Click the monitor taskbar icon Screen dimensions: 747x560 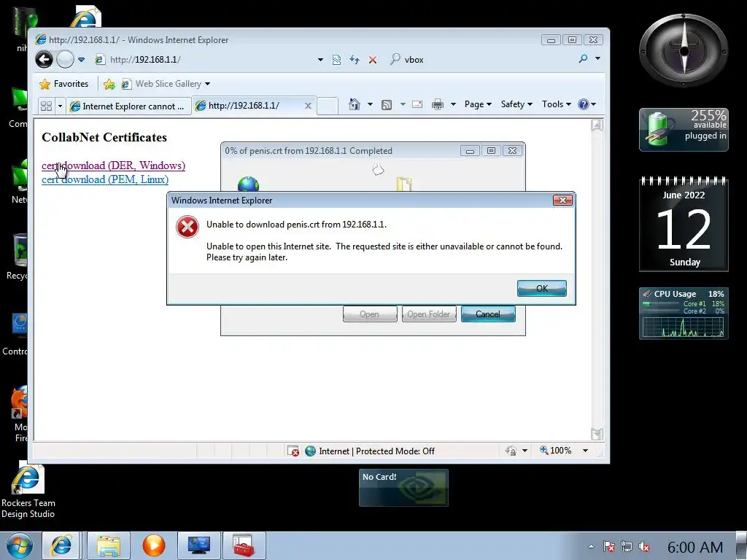[199, 545]
